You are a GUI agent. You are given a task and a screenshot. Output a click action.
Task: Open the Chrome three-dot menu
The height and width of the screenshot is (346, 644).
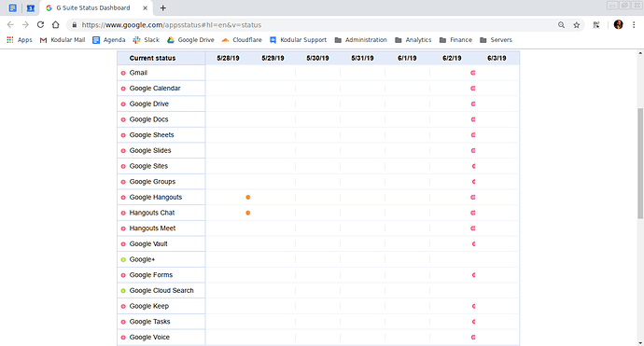pyautogui.click(x=634, y=25)
